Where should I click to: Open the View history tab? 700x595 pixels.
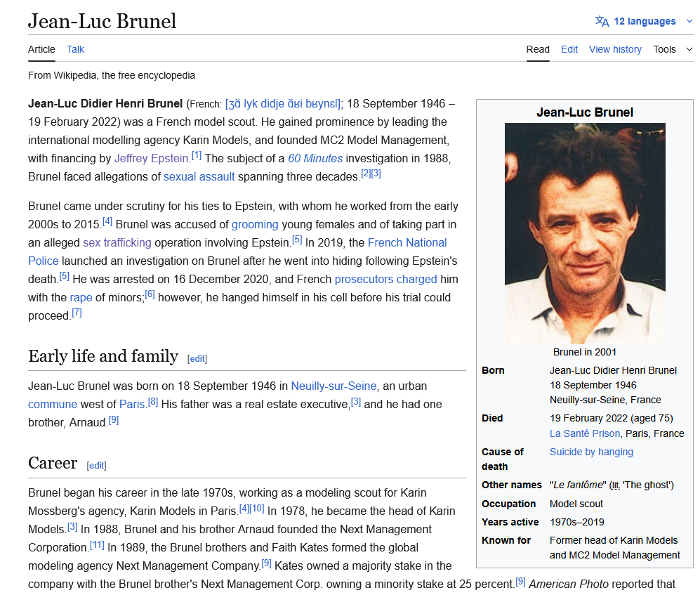(x=615, y=49)
